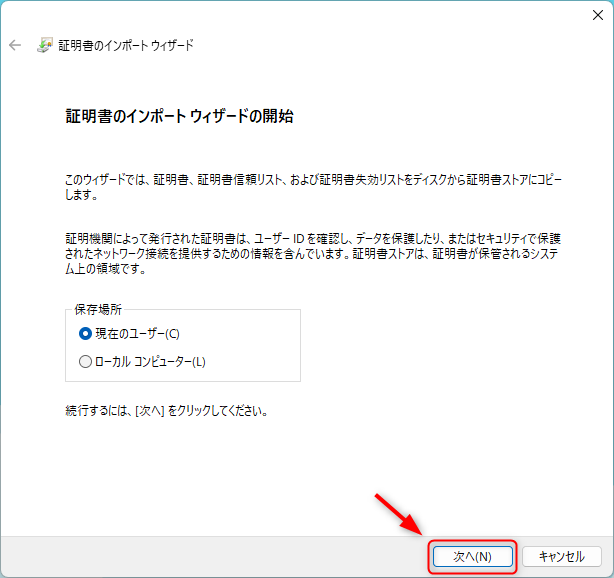Click the 証明書のインポート ウィザード title text
Viewport: 614px width, 578px height.
coord(126,46)
